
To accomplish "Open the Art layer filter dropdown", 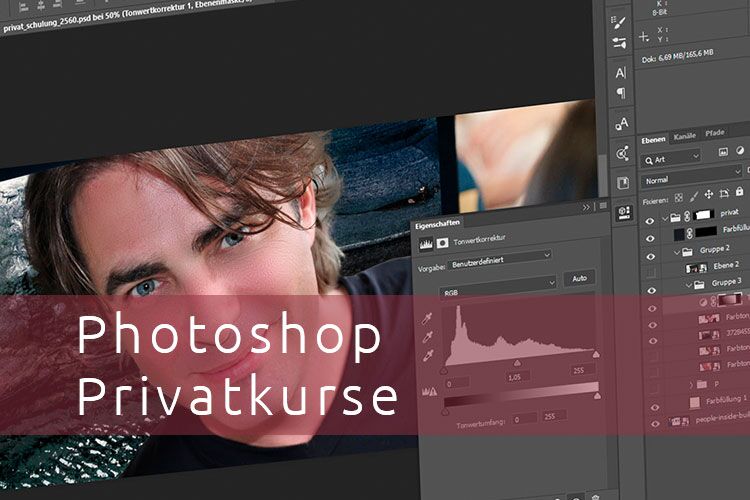I will [x=671, y=158].
